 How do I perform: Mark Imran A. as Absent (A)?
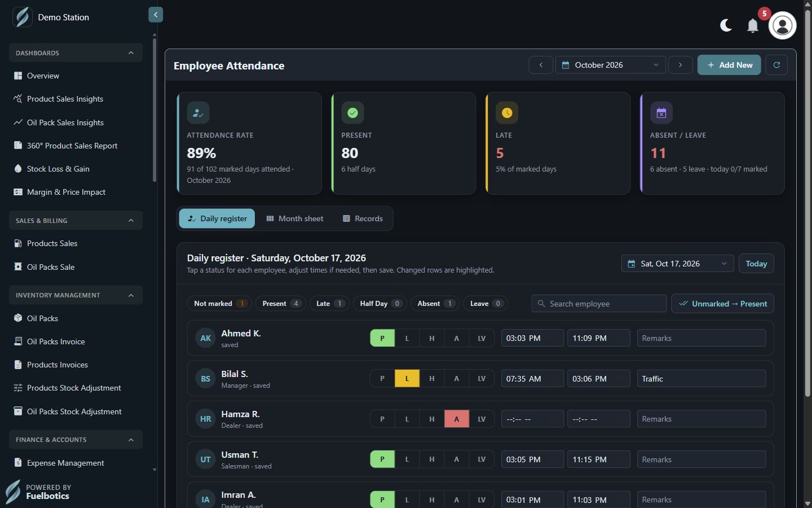click(457, 500)
